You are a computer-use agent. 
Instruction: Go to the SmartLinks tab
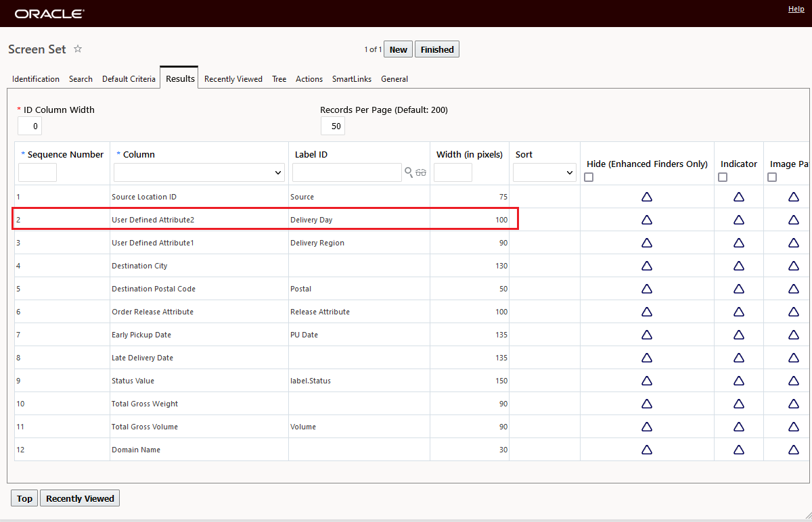tap(352, 79)
